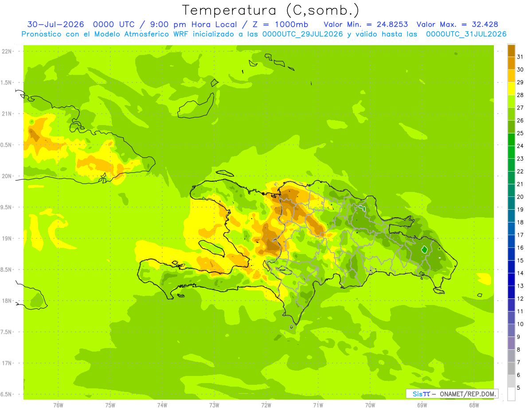The image size is (532, 411).
Task: Click the '17N' latitude label
Action: 7,363
